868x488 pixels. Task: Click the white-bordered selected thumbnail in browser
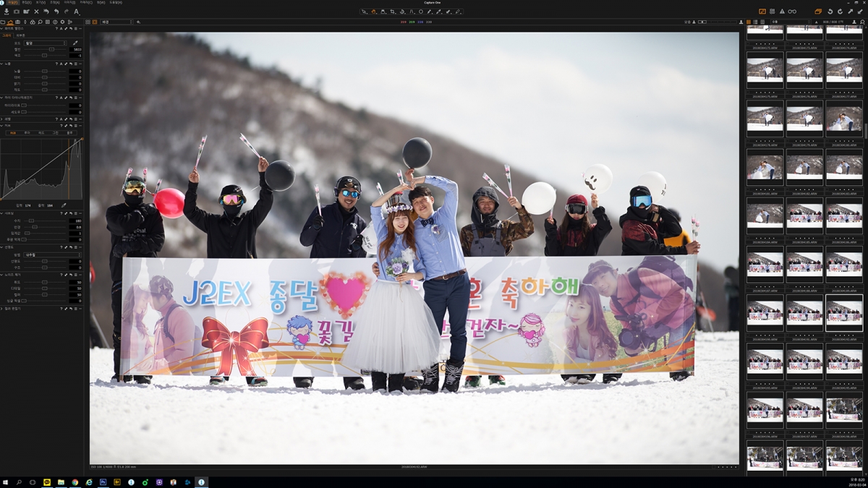(x=843, y=312)
